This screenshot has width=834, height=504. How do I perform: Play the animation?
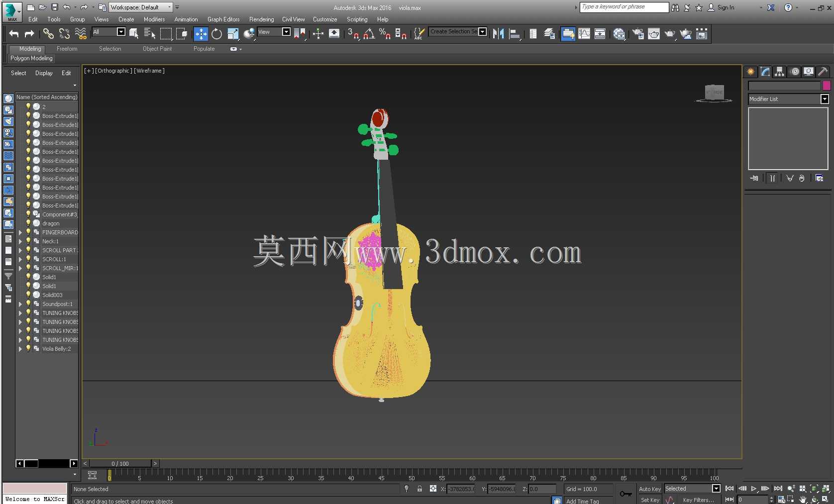tap(754, 489)
